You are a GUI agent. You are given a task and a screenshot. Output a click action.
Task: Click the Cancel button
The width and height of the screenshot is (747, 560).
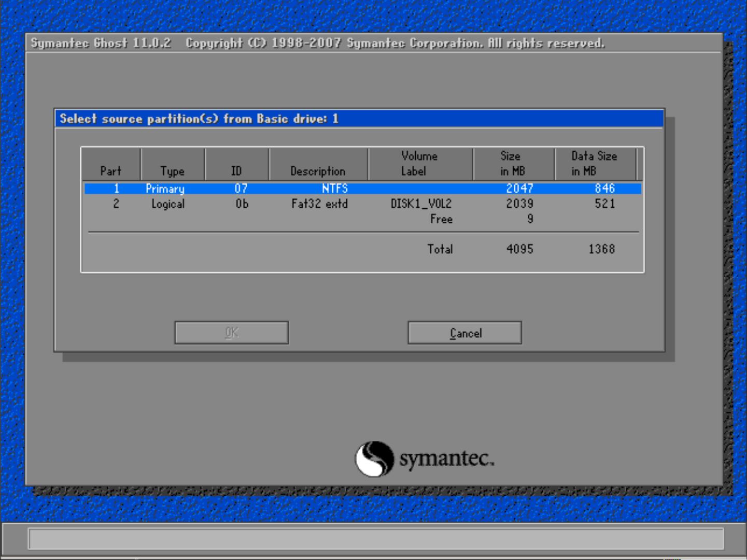(465, 333)
